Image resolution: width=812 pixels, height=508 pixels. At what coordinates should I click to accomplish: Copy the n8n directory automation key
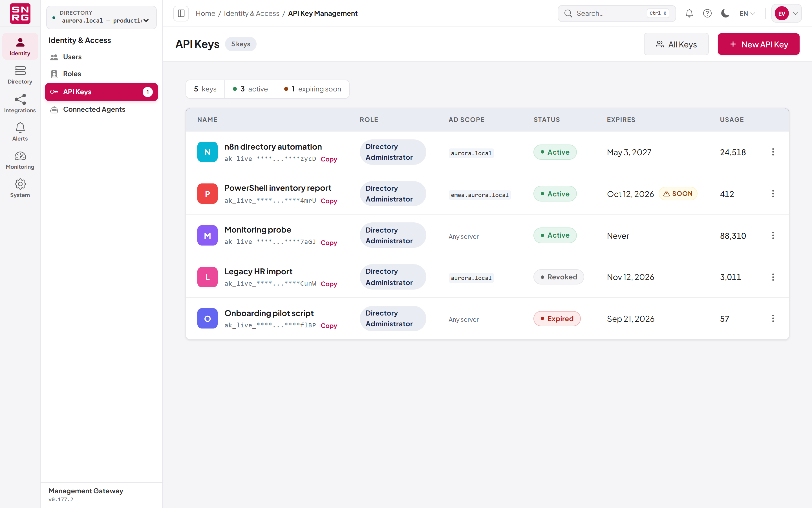click(x=329, y=159)
